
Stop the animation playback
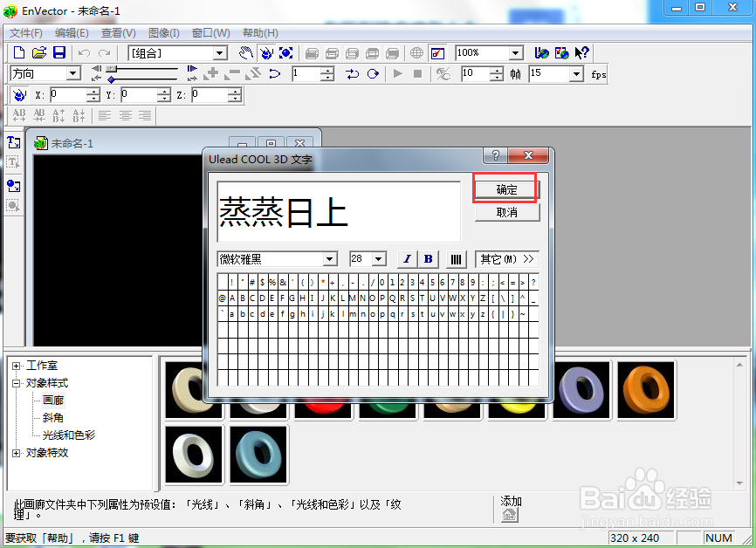418,74
